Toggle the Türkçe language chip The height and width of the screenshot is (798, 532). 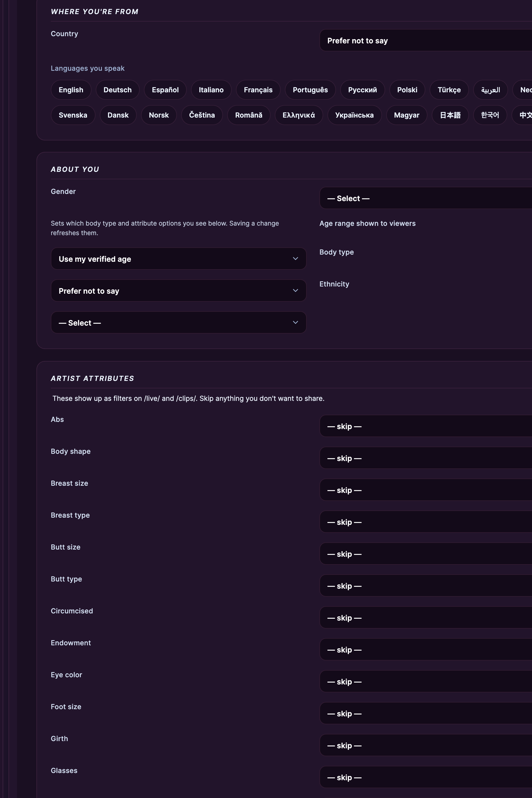(x=449, y=90)
